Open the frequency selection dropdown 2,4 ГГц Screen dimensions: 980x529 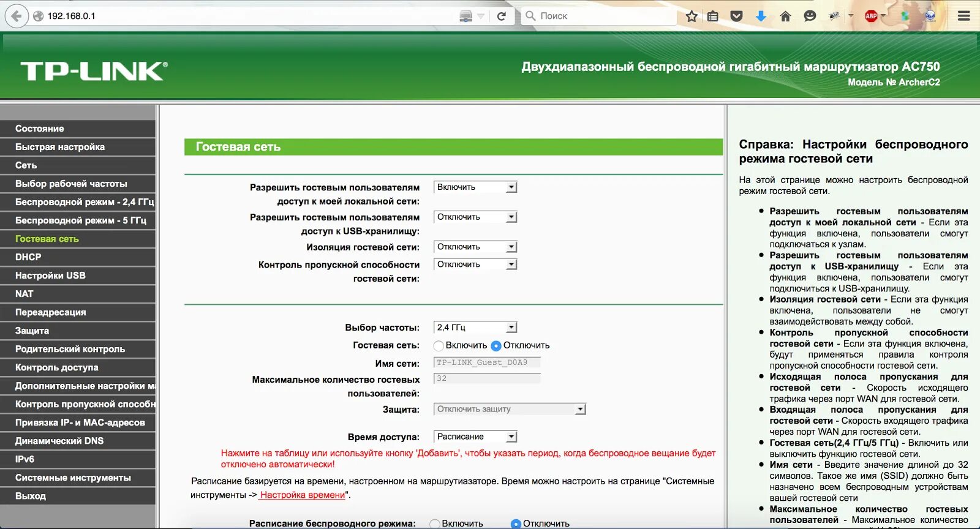pos(475,328)
